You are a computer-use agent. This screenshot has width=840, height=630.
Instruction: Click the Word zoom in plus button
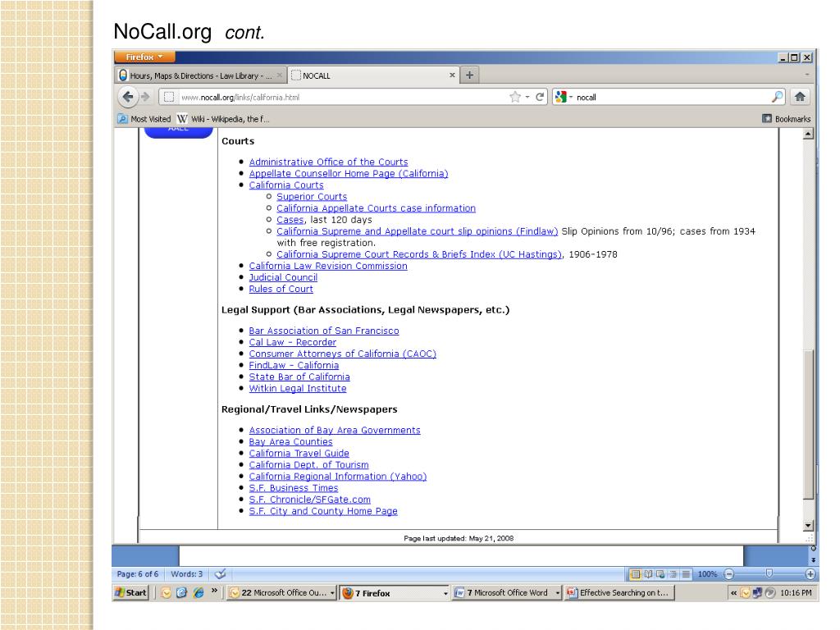tap(810, 574)
